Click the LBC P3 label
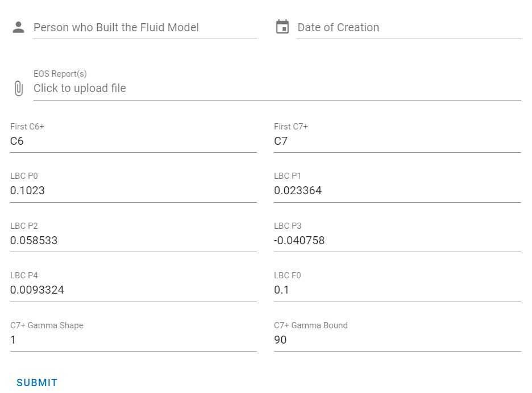532x393 pixels. click(288, 226)
